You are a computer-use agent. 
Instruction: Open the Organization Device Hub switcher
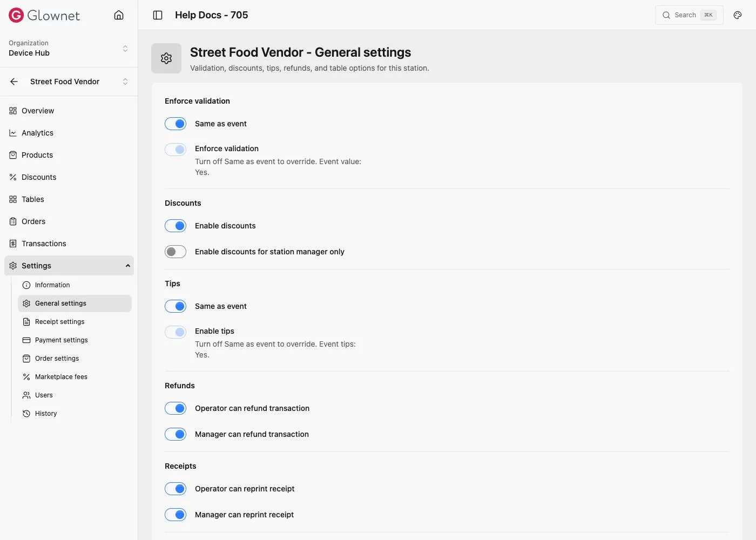[69, 48]
